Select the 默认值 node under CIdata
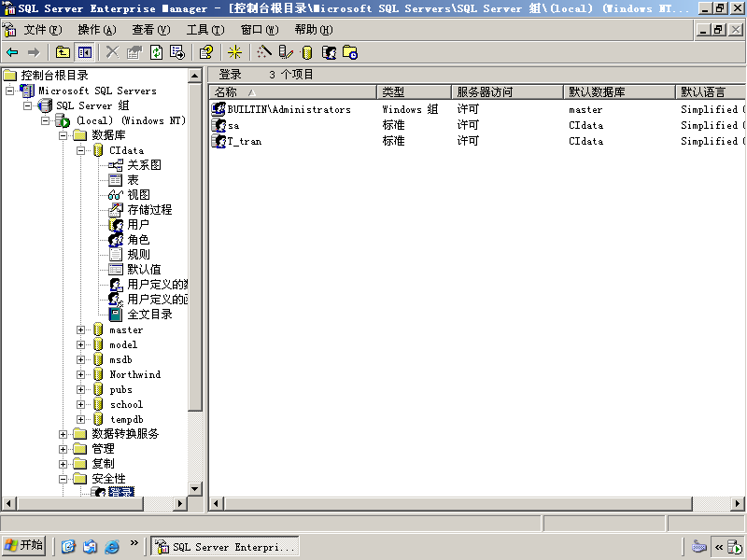The height and width of the screenshot is (560, 747). tap(144, 269)
